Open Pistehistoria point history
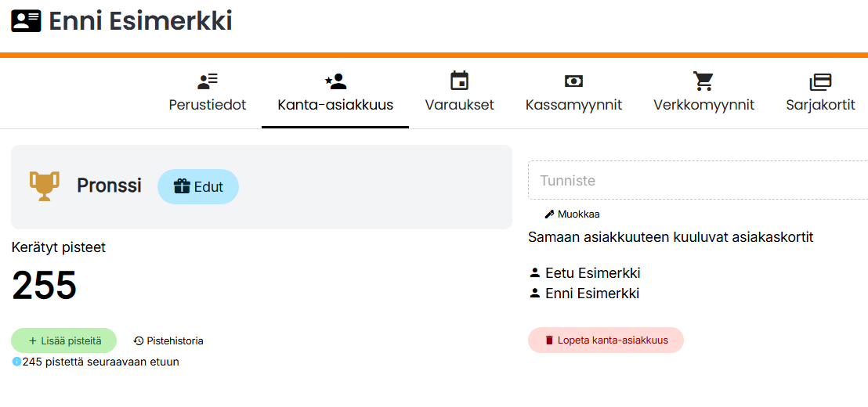This screenshot has height=407, width=868. [168, 340]
